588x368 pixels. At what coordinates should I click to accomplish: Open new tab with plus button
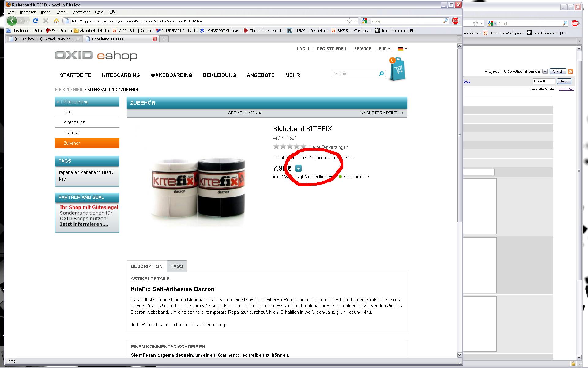tap(164, 39)
